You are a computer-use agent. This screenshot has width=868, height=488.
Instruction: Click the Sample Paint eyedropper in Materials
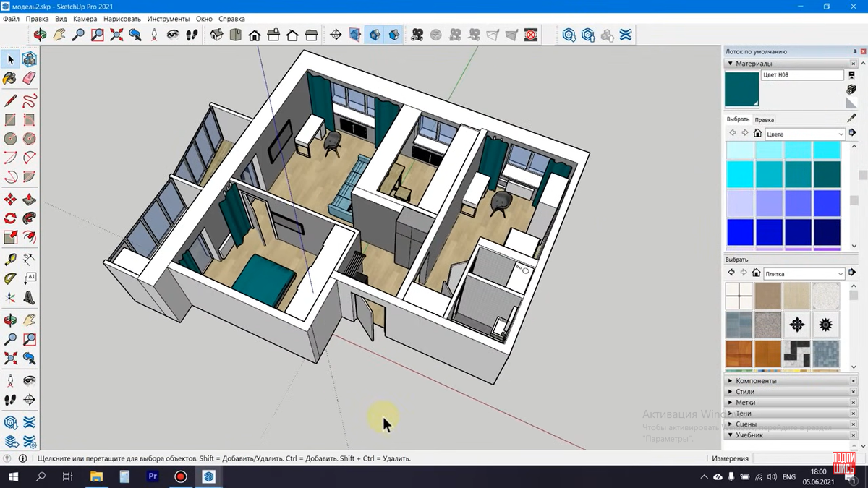(851, 118)
